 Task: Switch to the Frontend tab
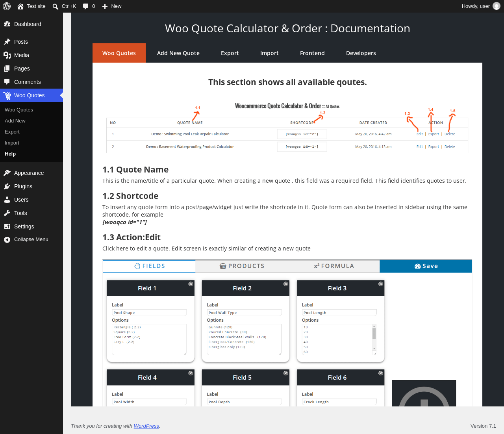click(x=312, y=53)
